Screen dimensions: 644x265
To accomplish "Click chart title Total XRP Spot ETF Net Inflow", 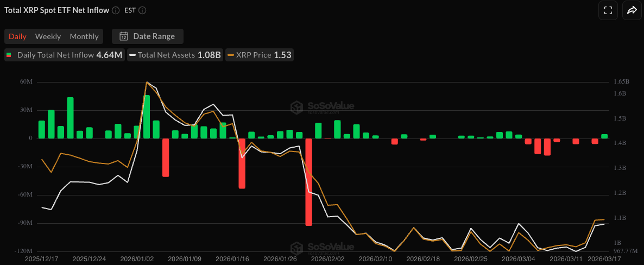I will coord(56,10).
